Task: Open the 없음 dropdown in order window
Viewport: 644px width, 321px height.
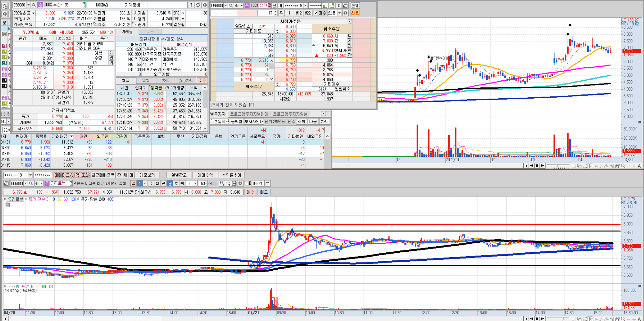Action: point(340,13)
